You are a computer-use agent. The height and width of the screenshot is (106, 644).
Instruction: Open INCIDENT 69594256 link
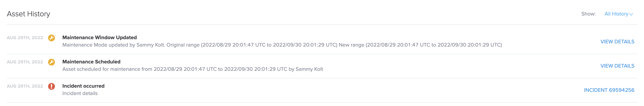click(609, 90)
